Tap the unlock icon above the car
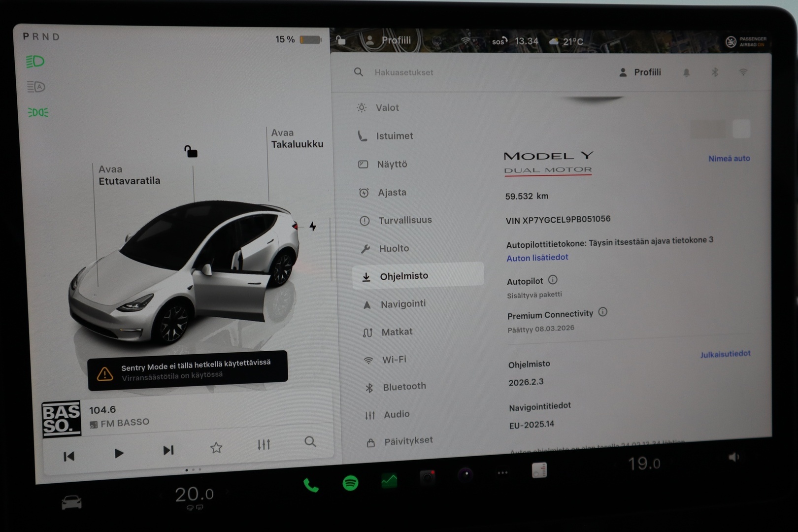Image resolution: width=798 pixels, height=532 pixels. pos(191,152)
